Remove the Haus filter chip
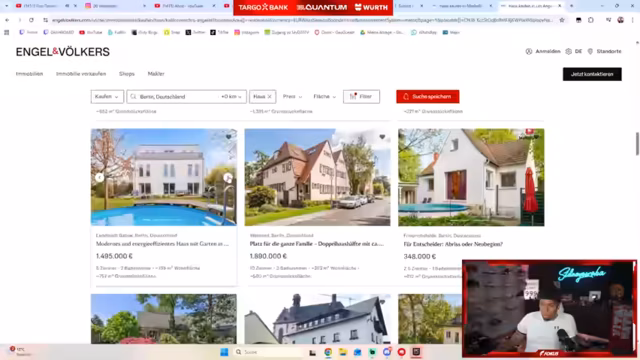Image resolution: width=640 pixels, height=360 pixels. point(269,97)
